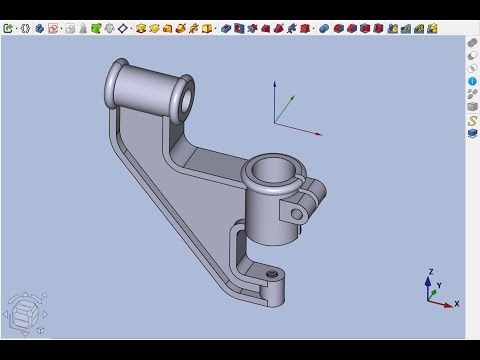Rotate view left using navigation cube left arrow
Viewport: 480px width, 360px height.
click(x=5, y=314)
